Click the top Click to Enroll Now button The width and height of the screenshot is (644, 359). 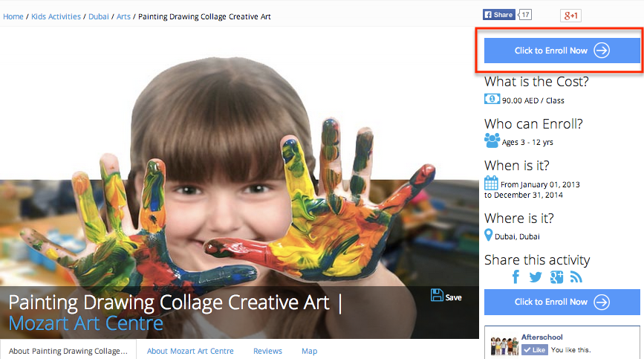click(562, 51)
